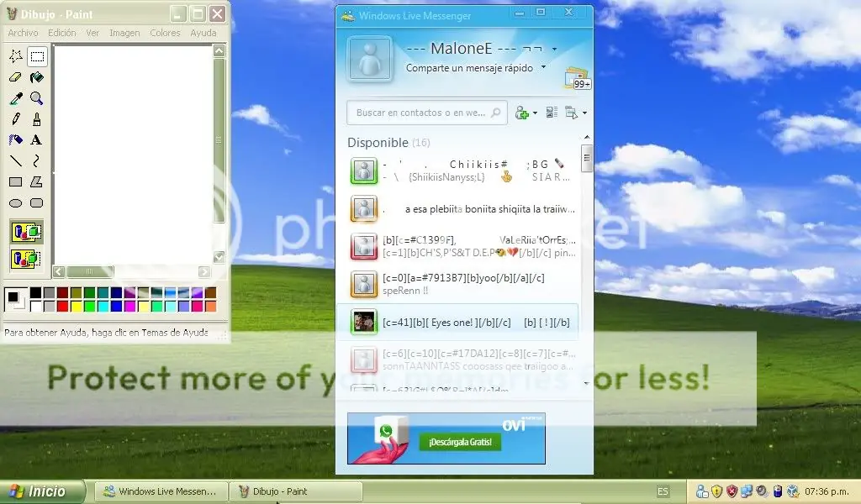Pick the bright green color swatch

(x=89, y=306)
